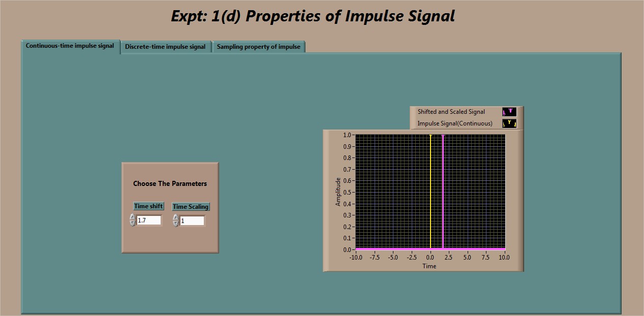
Task: Click the experiment title Properties of Impulse Signal
Action: [313, 16]
